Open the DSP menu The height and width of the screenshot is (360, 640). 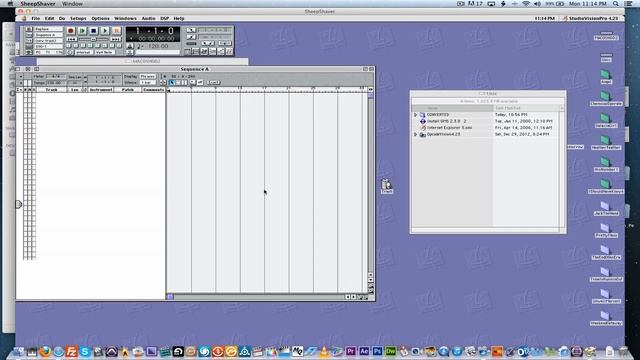click(x=164, y=18)
